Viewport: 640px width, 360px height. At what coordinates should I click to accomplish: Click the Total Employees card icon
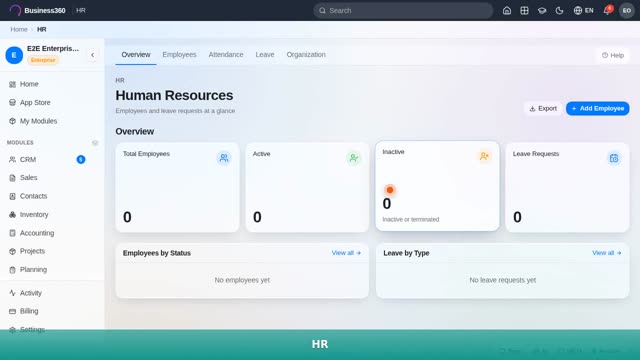(224, 158)
